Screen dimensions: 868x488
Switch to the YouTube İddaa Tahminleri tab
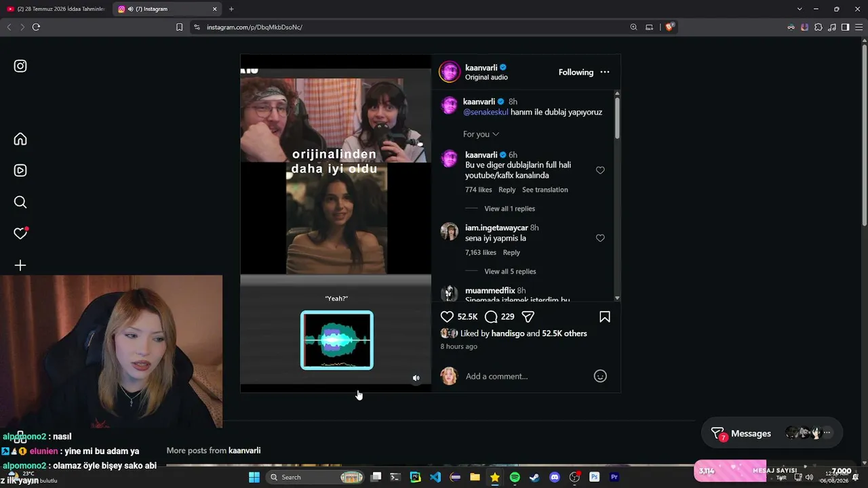pyautogui.click(x=56, y=9)
